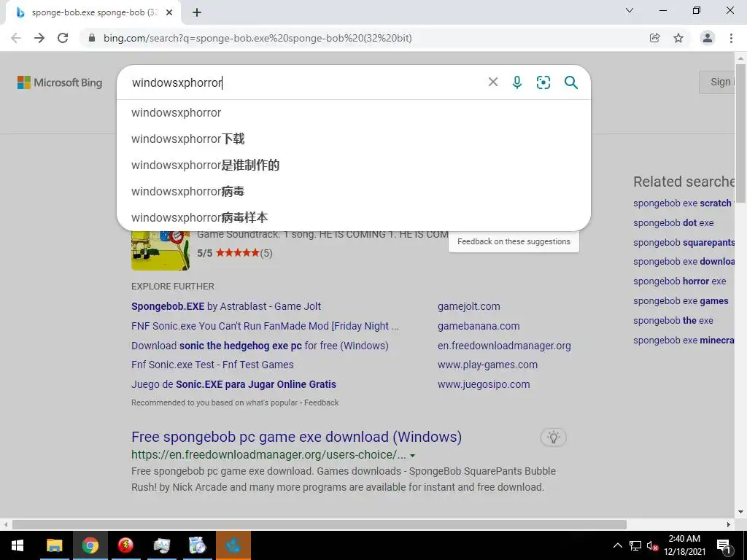Click the SpongeBob game thumbnail
The image size is (747, 560).
[x=160, y=251]
